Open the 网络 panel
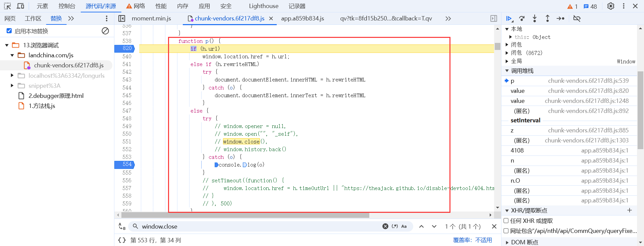644x246 pixels. pos(136,6)
